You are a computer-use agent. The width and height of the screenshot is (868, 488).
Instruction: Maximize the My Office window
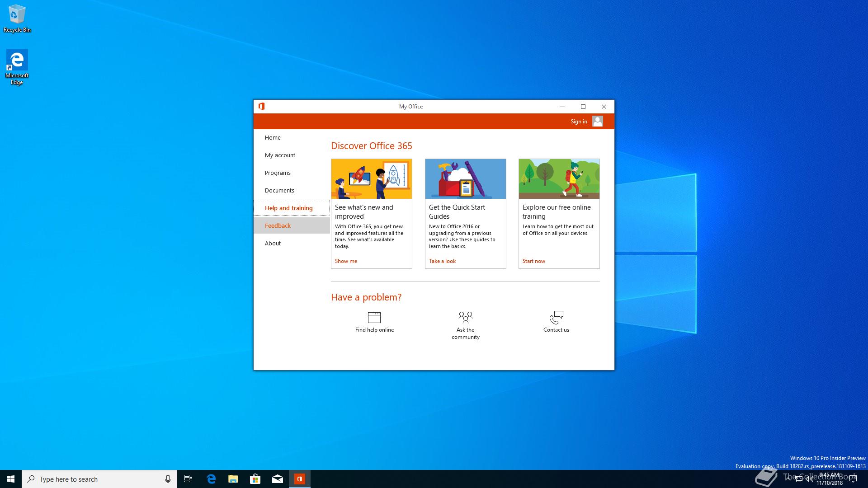[x=583, y=107]
